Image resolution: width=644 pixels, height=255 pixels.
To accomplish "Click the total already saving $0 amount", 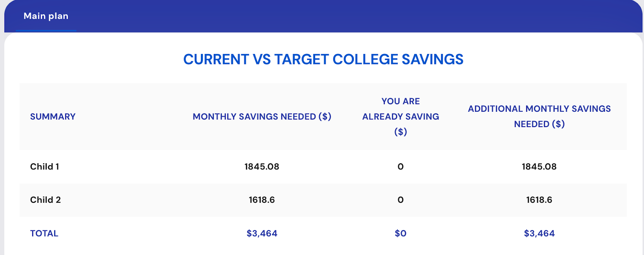I will coord(400,233).
